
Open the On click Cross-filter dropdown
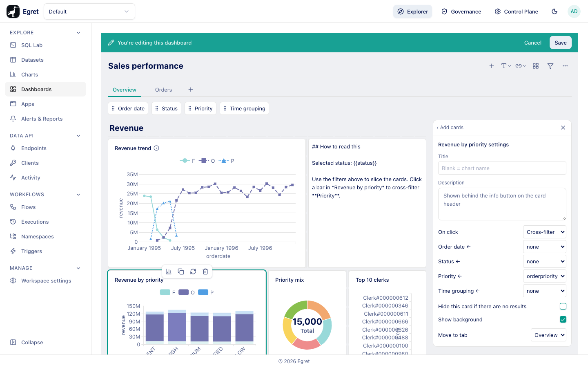coord(545,232)
